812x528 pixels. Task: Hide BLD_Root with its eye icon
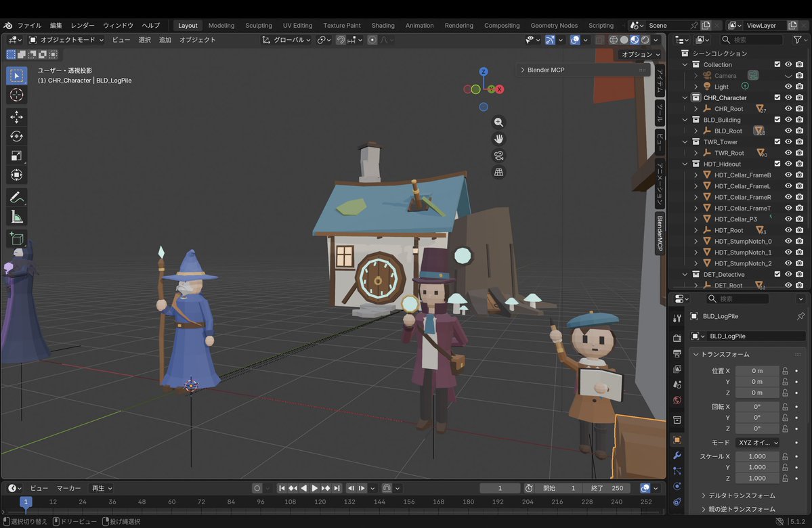click(788, 131)
